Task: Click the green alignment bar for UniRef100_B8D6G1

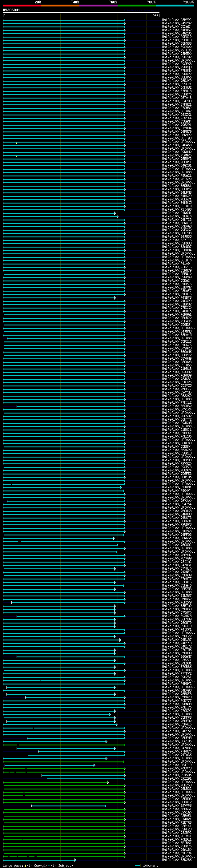Action: (x=64, y=809)
